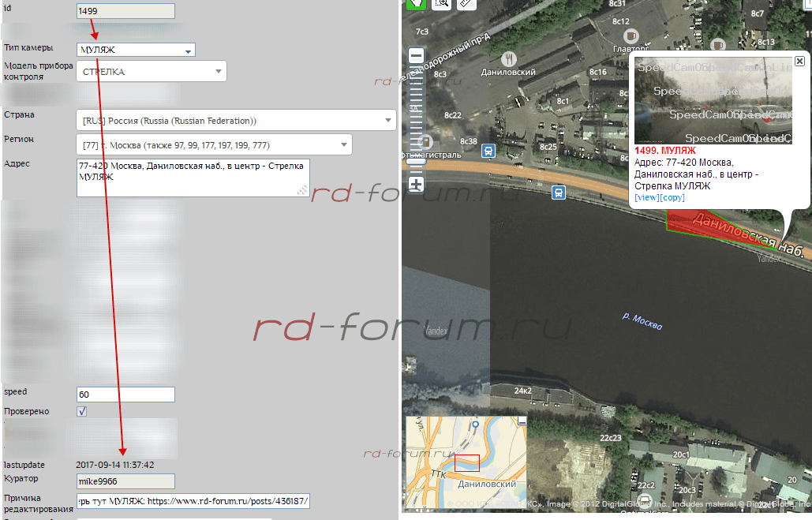The image size is (812, 520).
Task: Open the Тип камеры dropdown
Action: [136, 51]
